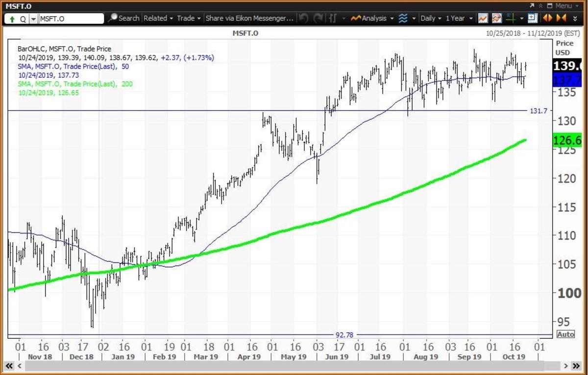The height and width of the screenshot is (375, 588).
Task: Open the Menu dropdown in title bar
Action: pos(567,5)
